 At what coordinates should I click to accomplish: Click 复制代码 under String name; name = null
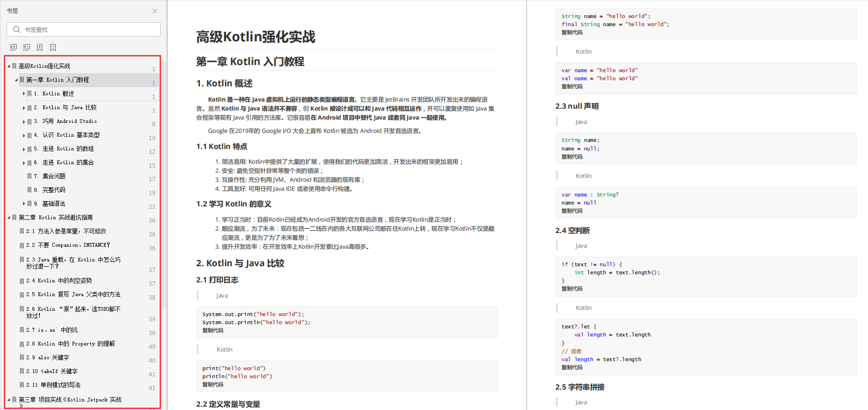tap(572, 157)
